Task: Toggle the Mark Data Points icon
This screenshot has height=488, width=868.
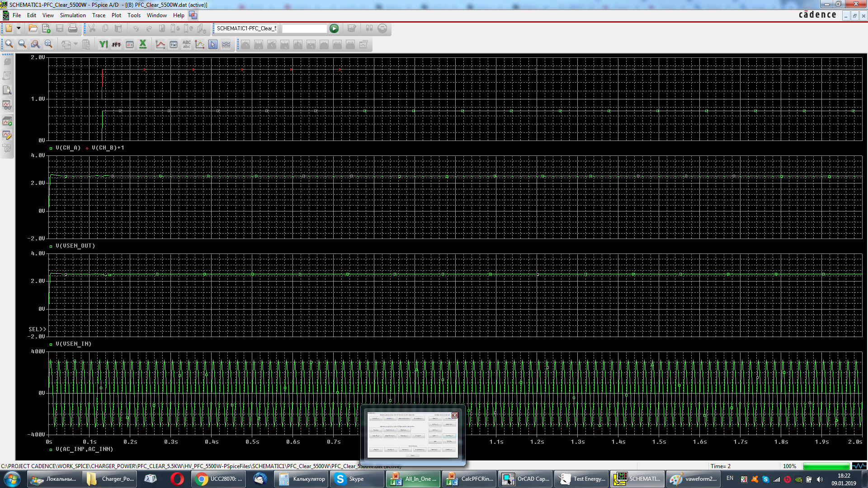Action: click(x=200, y=44)
